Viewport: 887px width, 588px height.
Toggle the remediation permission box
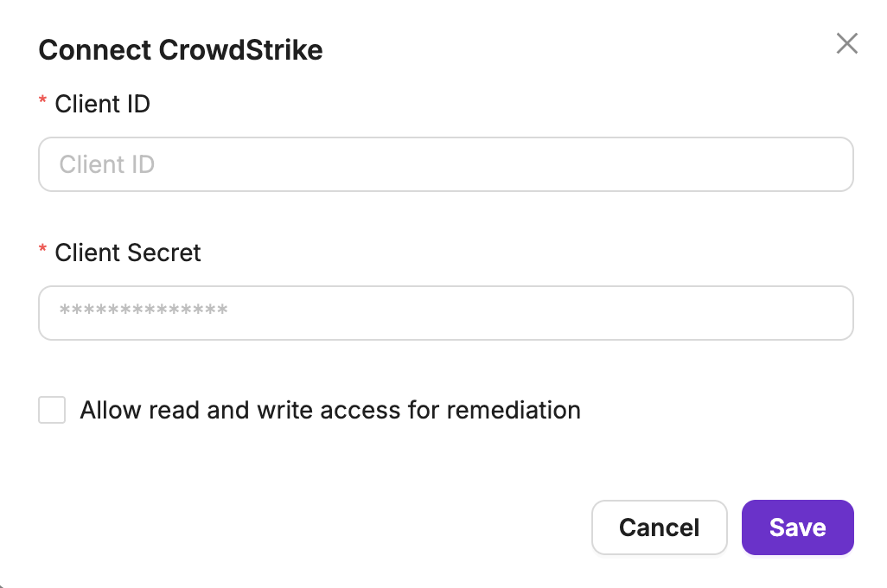52,410
